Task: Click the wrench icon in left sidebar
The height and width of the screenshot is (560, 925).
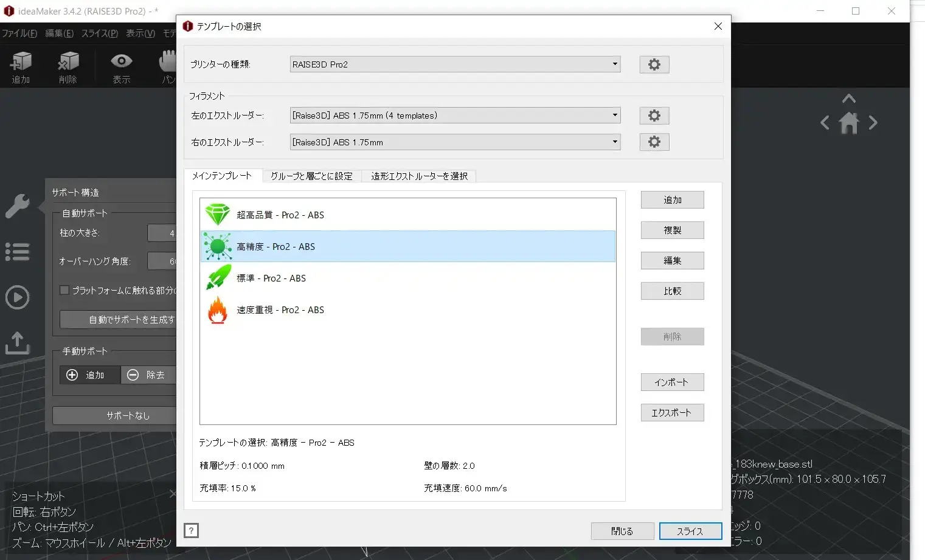Action: point(17,206)
